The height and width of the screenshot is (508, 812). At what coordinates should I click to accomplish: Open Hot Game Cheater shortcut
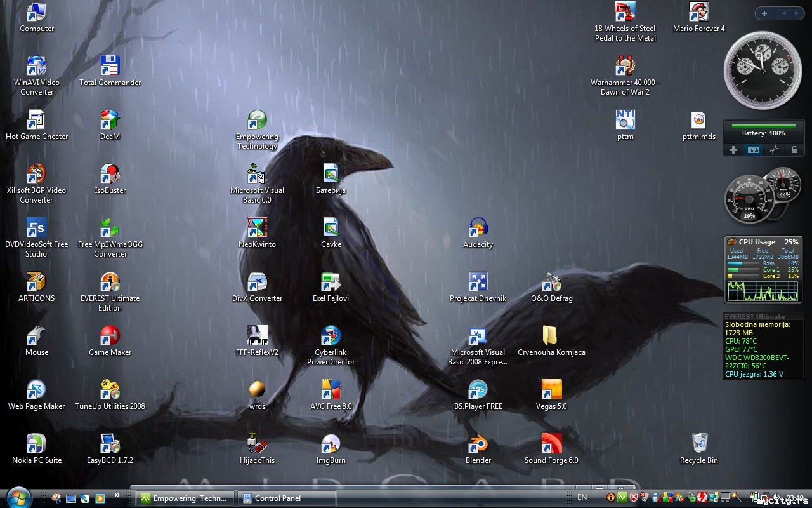37,125
